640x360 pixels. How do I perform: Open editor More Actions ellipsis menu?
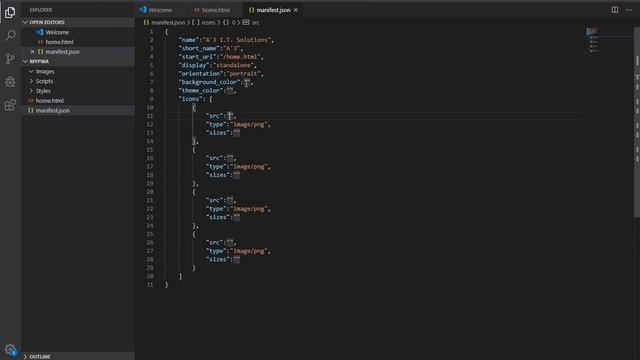(629, 10)
